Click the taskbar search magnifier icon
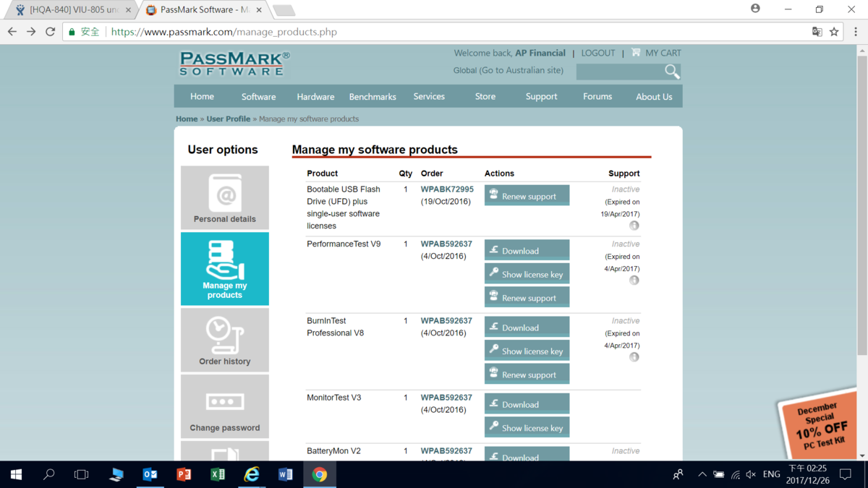 [x=49, y=474]
